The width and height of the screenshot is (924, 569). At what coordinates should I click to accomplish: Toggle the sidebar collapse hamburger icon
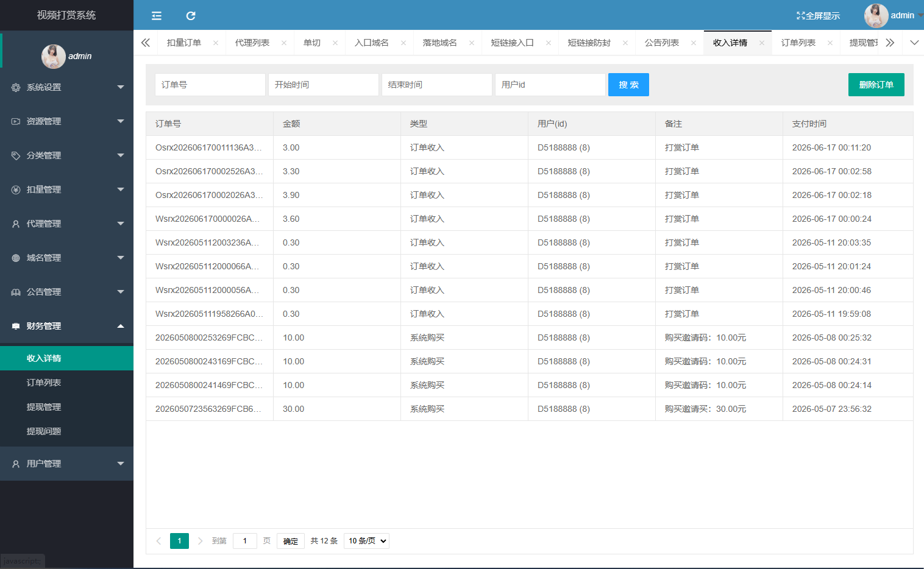tap(157, 16)
